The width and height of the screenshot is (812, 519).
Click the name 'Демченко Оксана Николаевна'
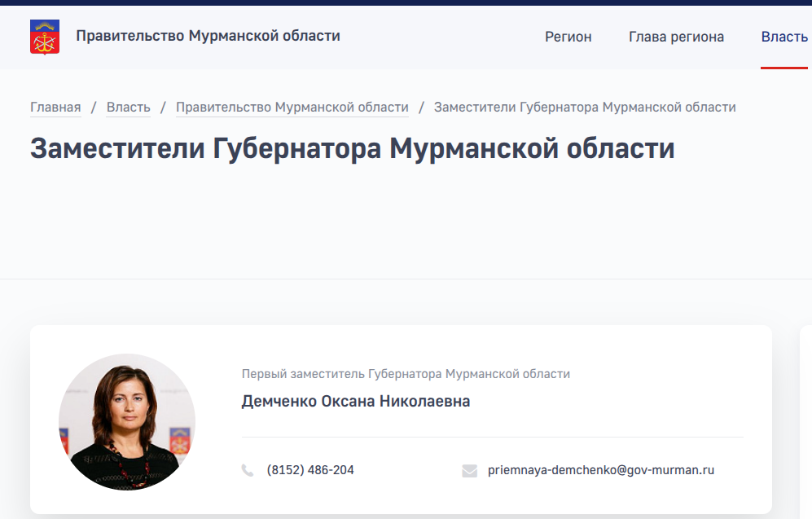click(356, 402)
